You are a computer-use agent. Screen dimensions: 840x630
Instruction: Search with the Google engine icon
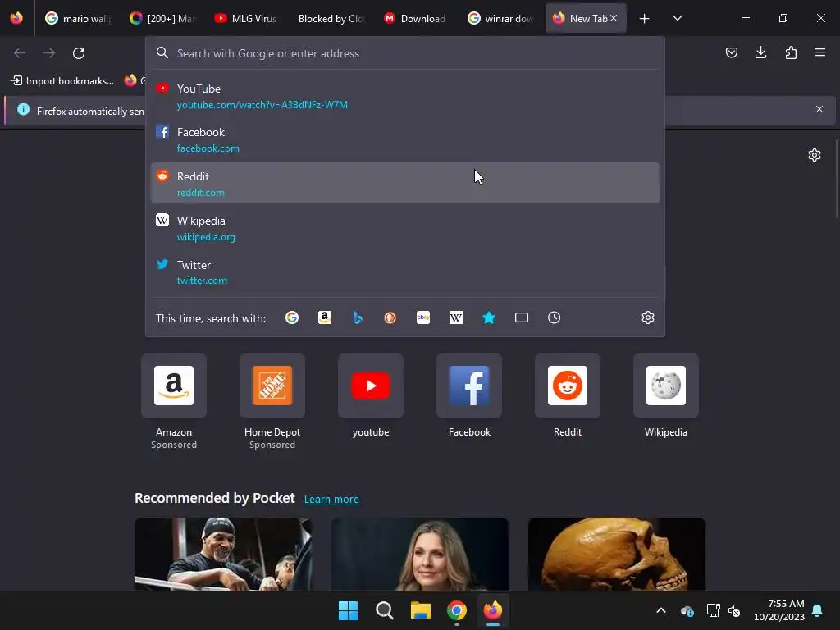pyautogui.click(x=292, y=317)
